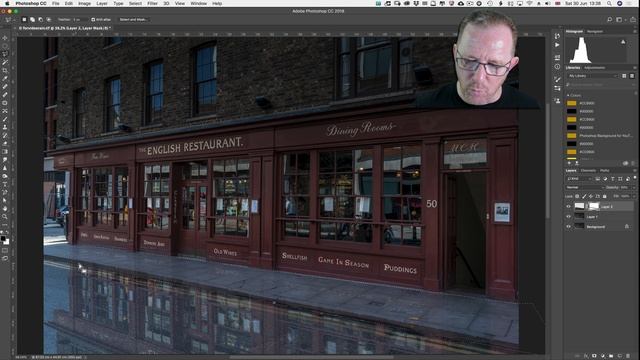Click the first #CC9900 color swatch

point(571,103)
